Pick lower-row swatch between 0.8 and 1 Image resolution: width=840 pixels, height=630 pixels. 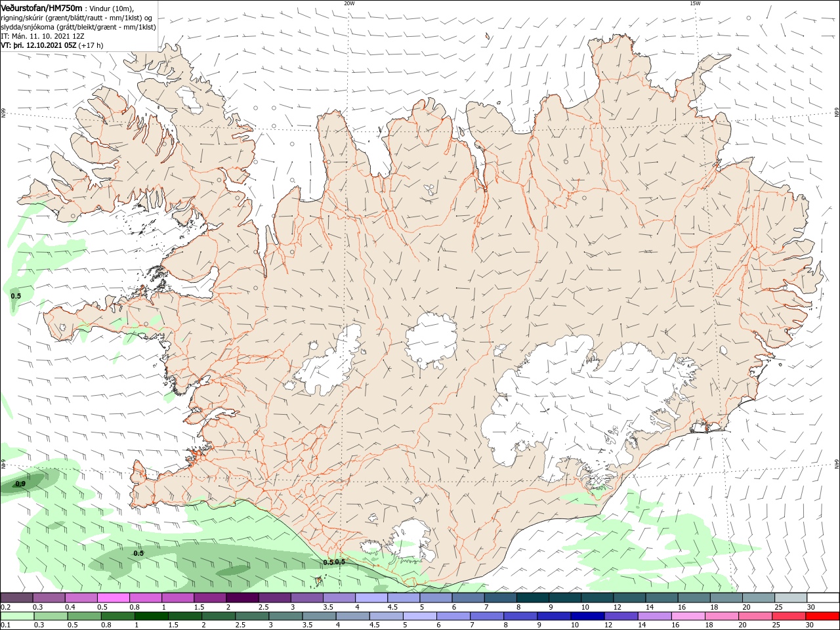[x=117, y=616]
